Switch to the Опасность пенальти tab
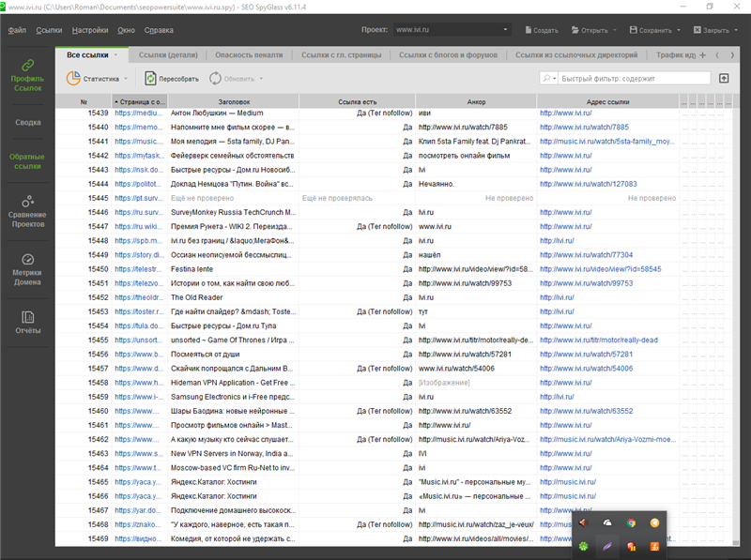The height and width of the screenshot is (560, 751). (248, 55)
